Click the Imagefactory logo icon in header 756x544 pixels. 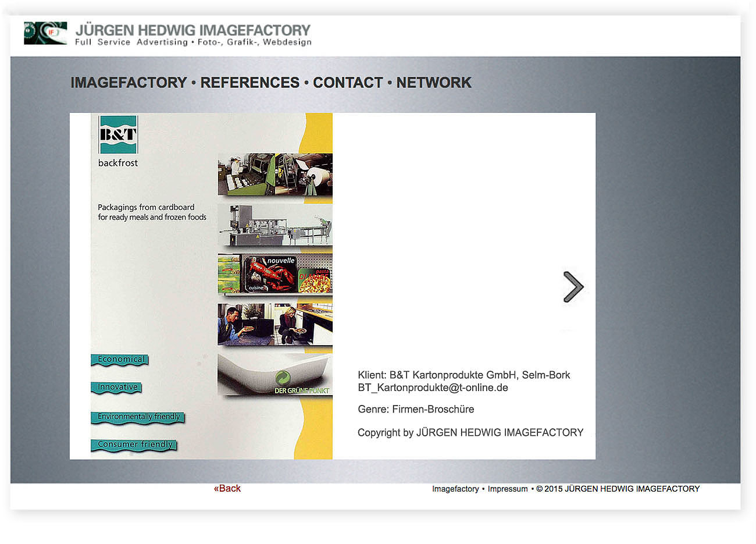pos(45,33)
